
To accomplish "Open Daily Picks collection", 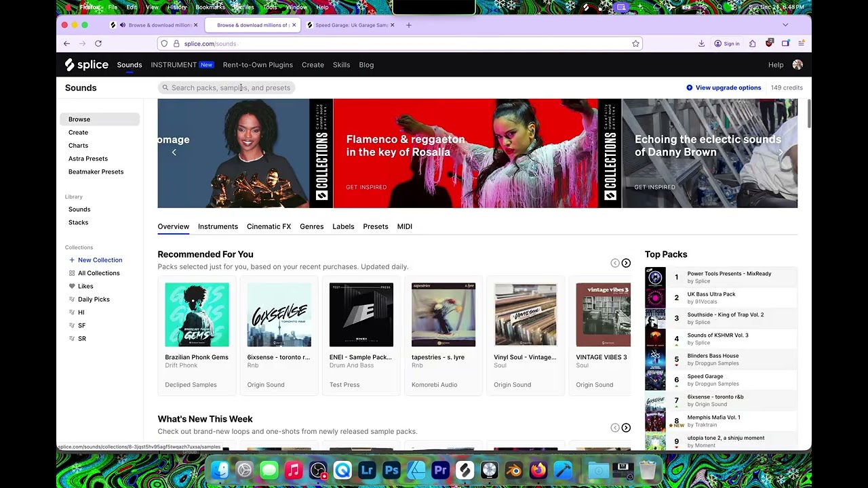I will click(94, 300).
